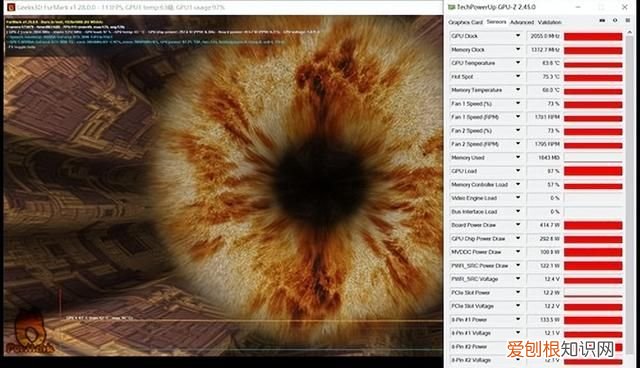Image resolution: width=640 pixels, height=368 pixels.
Task: Click the scroll-up arrow in GPU-Z
Action: (x=629, y=33)
